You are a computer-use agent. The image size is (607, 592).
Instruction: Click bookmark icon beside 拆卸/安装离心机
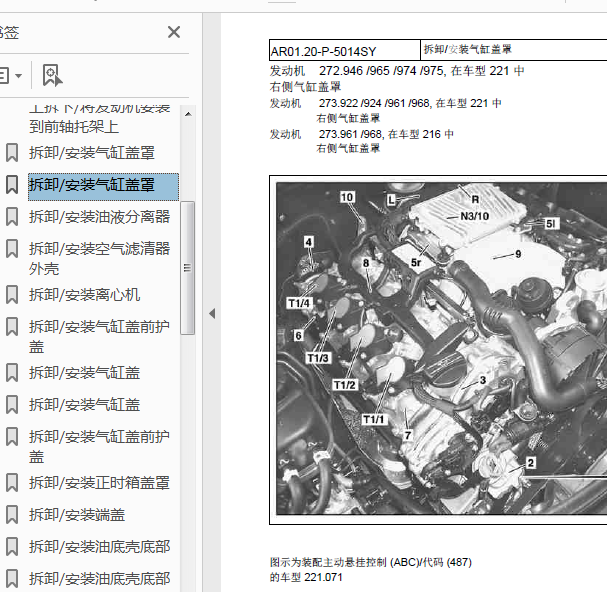[12, 295]
